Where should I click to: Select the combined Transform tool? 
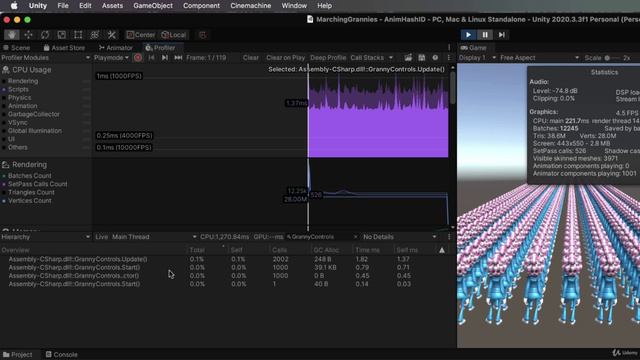click(x=95, y=35)
